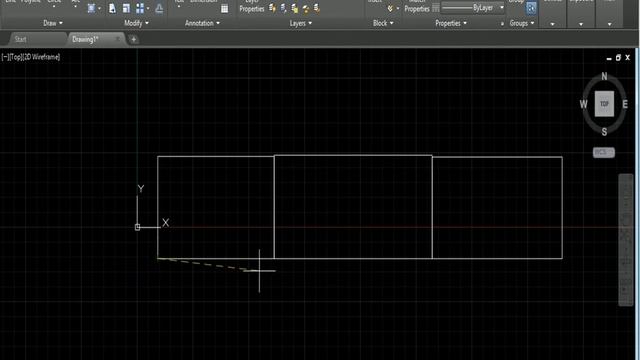640x360 pixels.
Task: Click the navigation bar on right edge
Action: [x=626, y=240]
